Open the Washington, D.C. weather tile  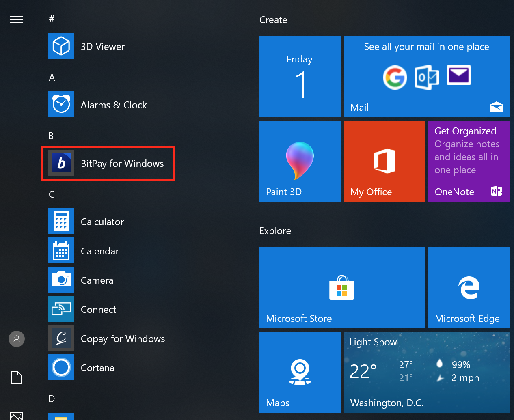pyautogui.click(x=427, y=372)
